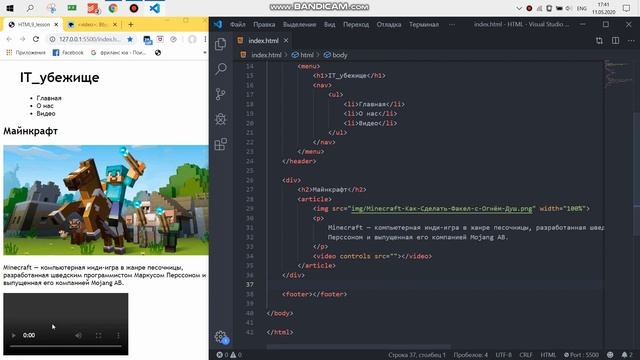Screen dimensions: 640x360
Task: Change the UTF-8 file encoding
Action: 503,355
